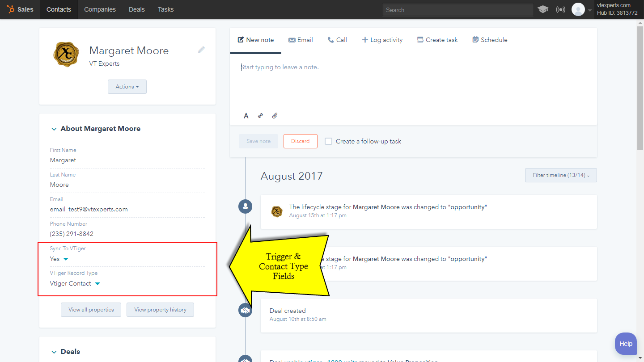The height and width of the screenshot is (362, 644).
Task: Switch to Create task tab
Action: coord(437,40)
